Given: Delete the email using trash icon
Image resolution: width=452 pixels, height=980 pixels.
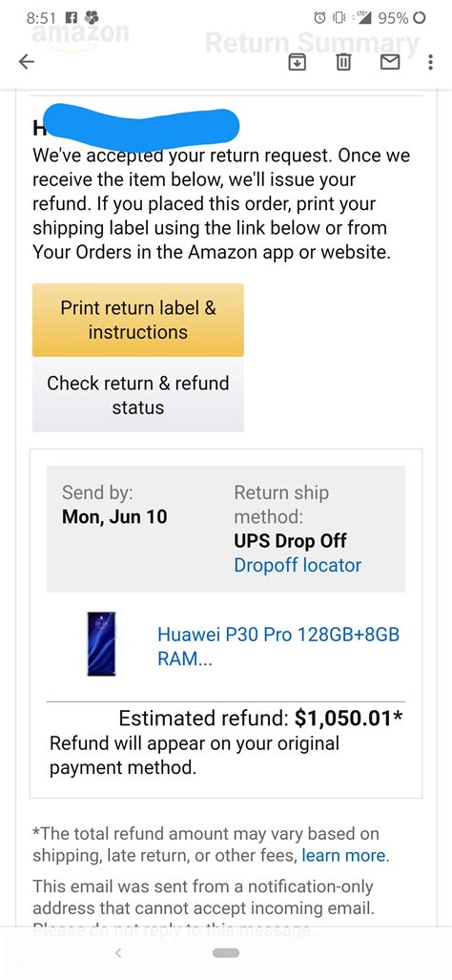Looking at the screenshot, I should click(343, 61).
